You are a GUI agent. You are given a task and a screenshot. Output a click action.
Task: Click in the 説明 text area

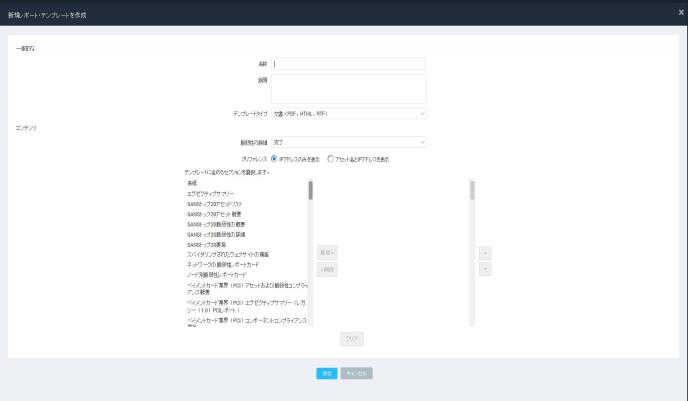(x=349, y=88)
